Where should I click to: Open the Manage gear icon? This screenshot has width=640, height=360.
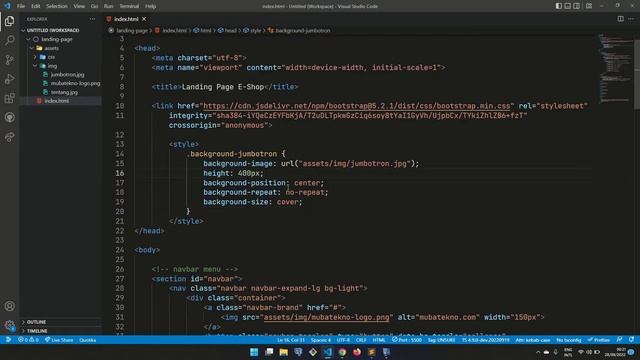pyautogui.click(x=9, y=325)
